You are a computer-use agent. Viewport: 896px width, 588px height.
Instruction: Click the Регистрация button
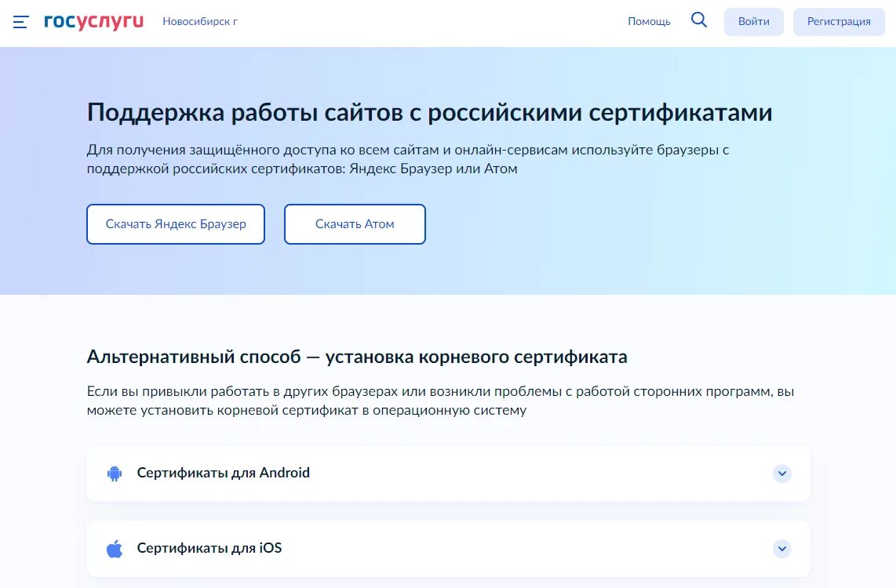click(839, 22)
